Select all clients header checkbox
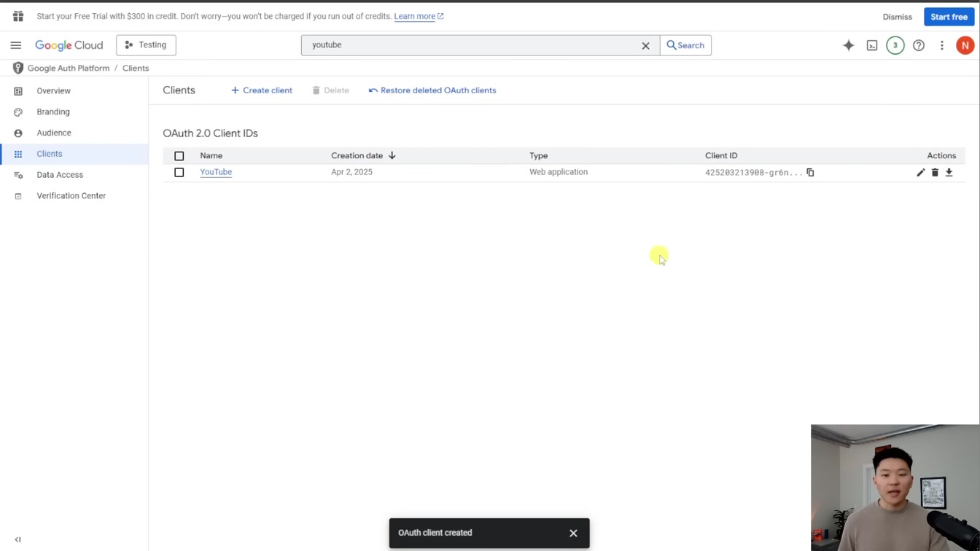This screenshot has height=551, width=980. [179, 156]
